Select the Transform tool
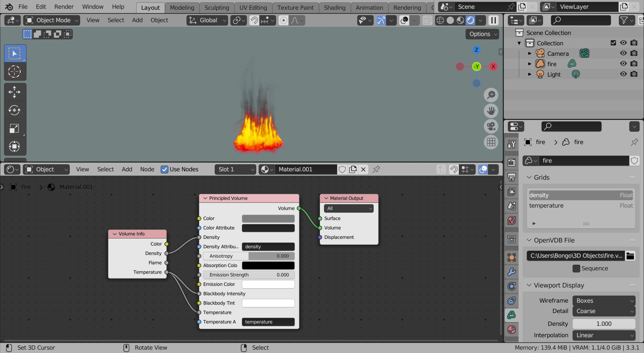The height and width of the screenshot is (353, 644). [15, 146]
